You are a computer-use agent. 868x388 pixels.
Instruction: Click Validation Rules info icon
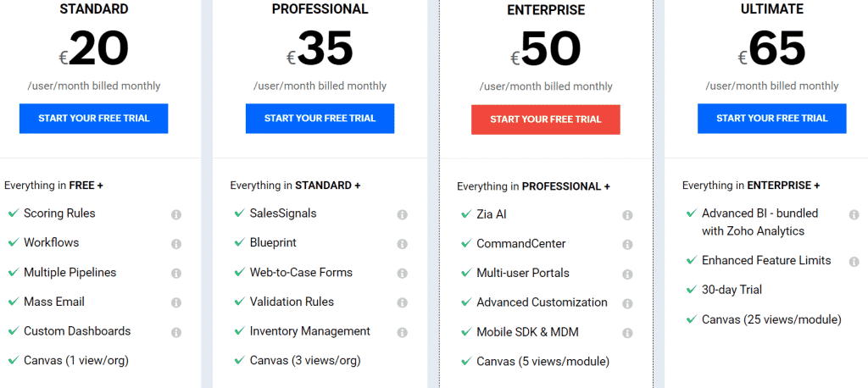coord(403,302)
